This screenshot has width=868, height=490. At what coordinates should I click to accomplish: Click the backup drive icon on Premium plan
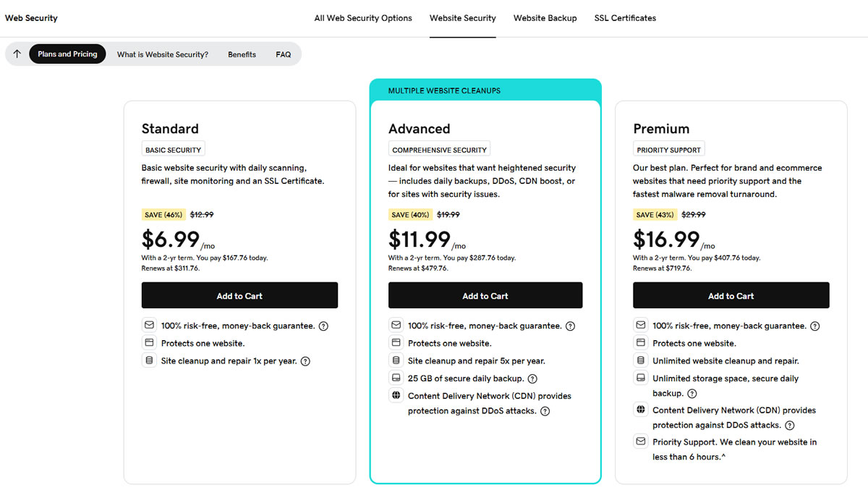(x=640, y=377)
